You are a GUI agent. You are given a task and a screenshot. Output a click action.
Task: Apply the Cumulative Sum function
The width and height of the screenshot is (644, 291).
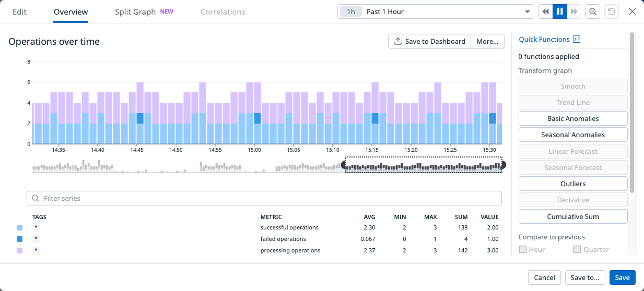pyautogui.click(x=573, y=216)
